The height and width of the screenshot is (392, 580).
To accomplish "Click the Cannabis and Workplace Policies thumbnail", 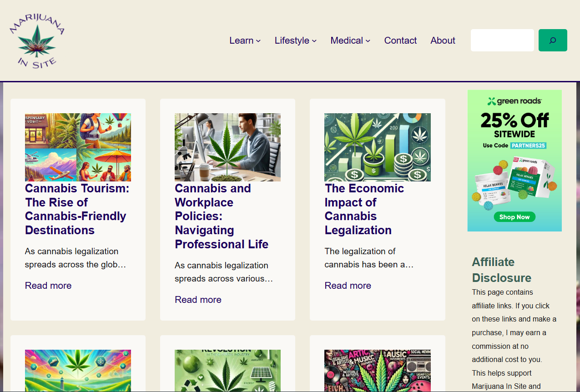I will tap(227, 147).
